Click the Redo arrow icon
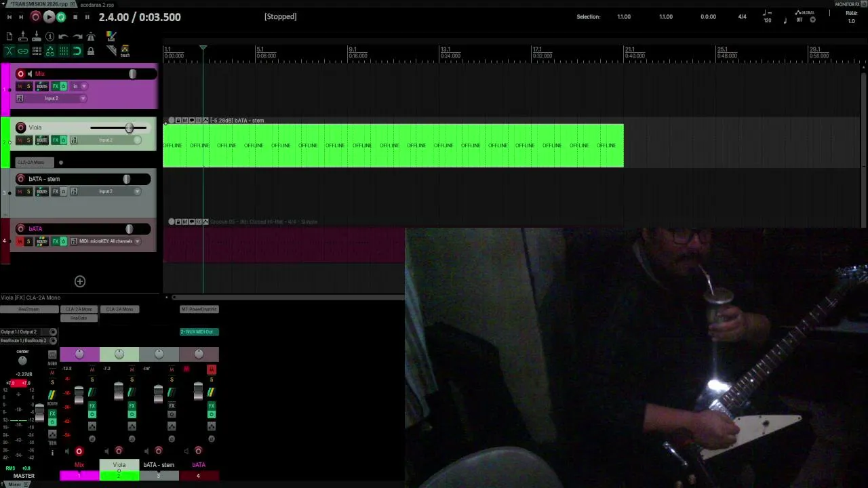Image resolution: width=868 pixels, height=488 pixels. 77,37
